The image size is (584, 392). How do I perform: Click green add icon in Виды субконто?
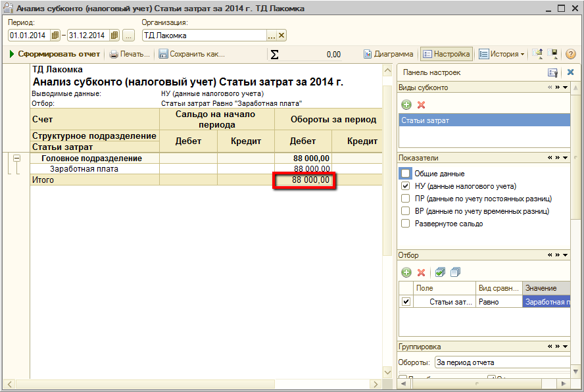point(406,105)
